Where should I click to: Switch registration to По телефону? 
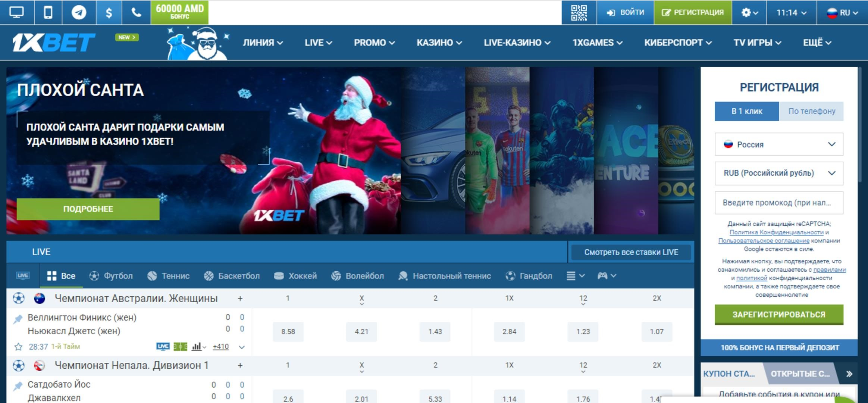pyautogui.click(x=811, y=111)
